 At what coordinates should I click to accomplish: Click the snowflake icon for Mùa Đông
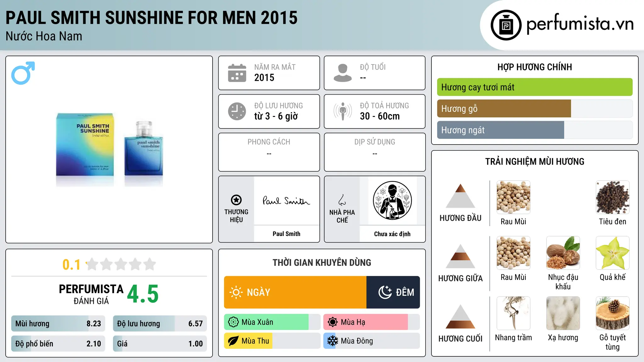coord(332,341)
